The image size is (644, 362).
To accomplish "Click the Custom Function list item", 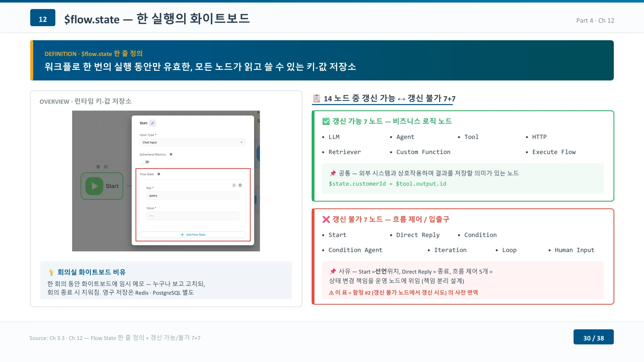I will (x=423, y=152).
